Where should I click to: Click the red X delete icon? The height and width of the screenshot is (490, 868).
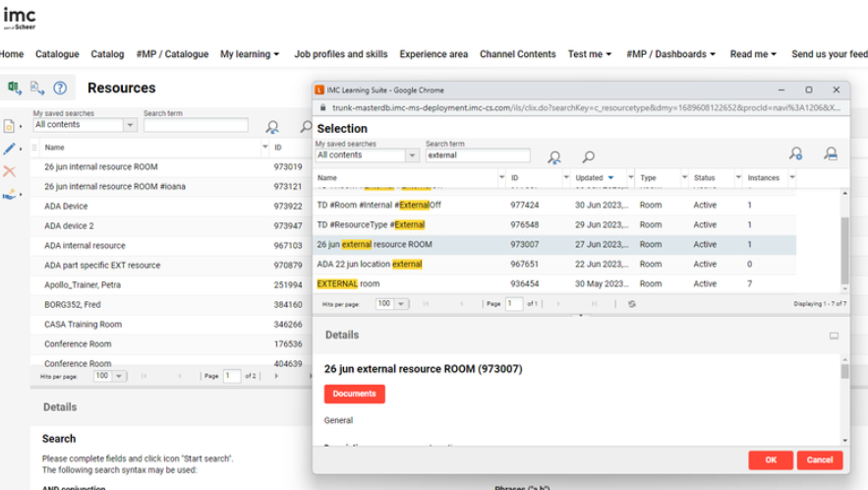click(10, 171)
